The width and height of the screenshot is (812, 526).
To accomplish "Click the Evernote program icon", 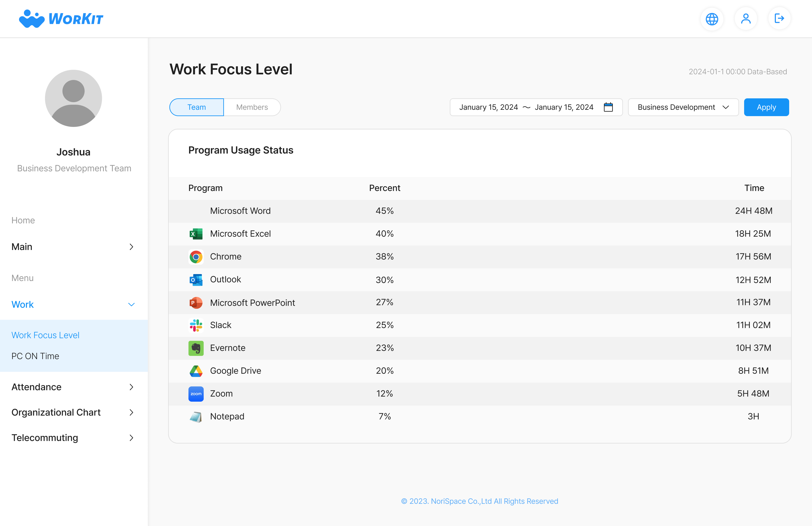I will 196,348.
